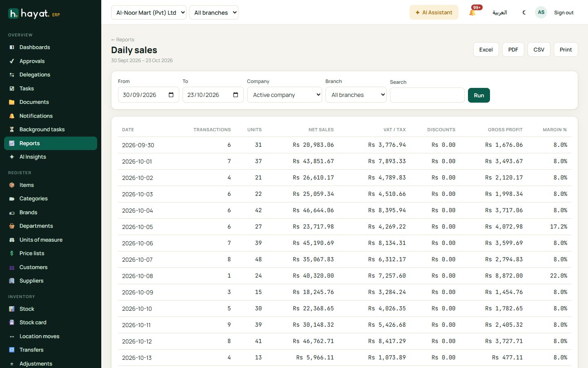Click Sign out

pos(564,13)
